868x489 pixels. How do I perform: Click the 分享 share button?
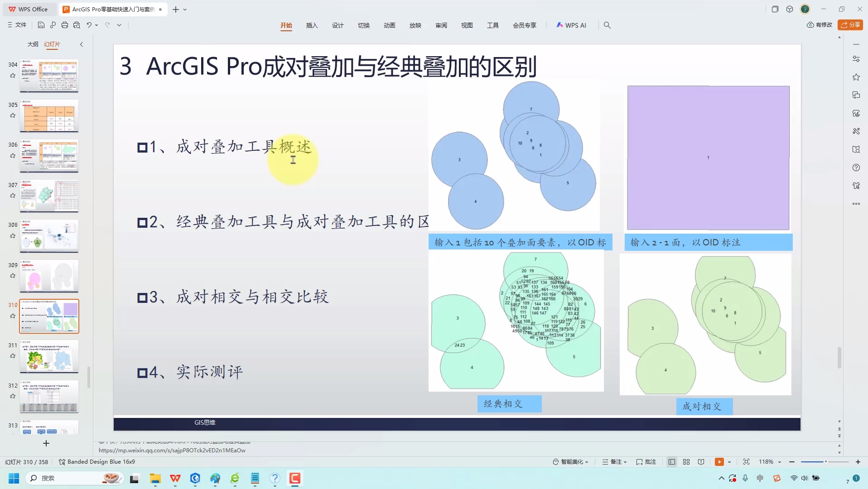pos(850,25)
